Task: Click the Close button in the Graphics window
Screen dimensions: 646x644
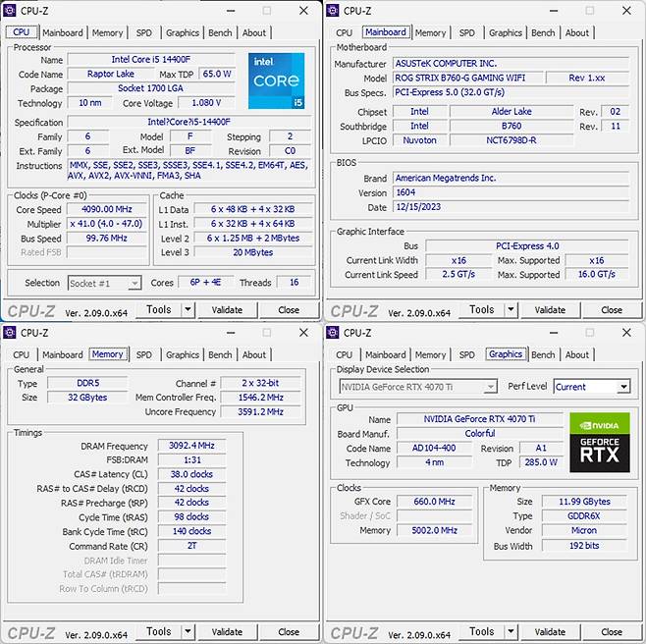Action: [x=611, y=632]
